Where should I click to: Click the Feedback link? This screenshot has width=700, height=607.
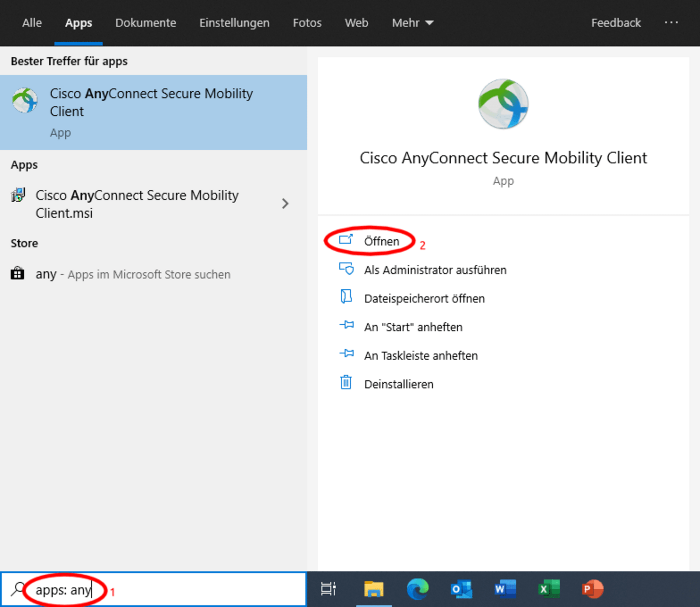click(x=616, y=23)
